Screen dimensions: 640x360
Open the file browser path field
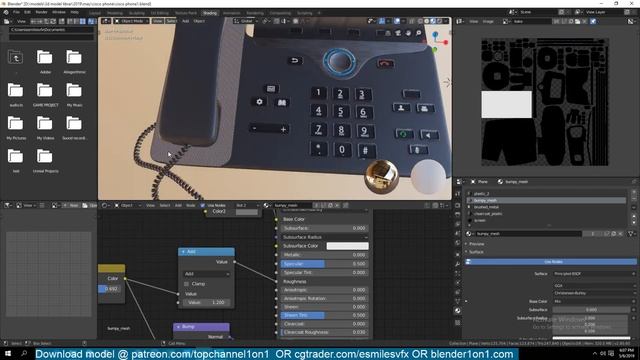51,30
